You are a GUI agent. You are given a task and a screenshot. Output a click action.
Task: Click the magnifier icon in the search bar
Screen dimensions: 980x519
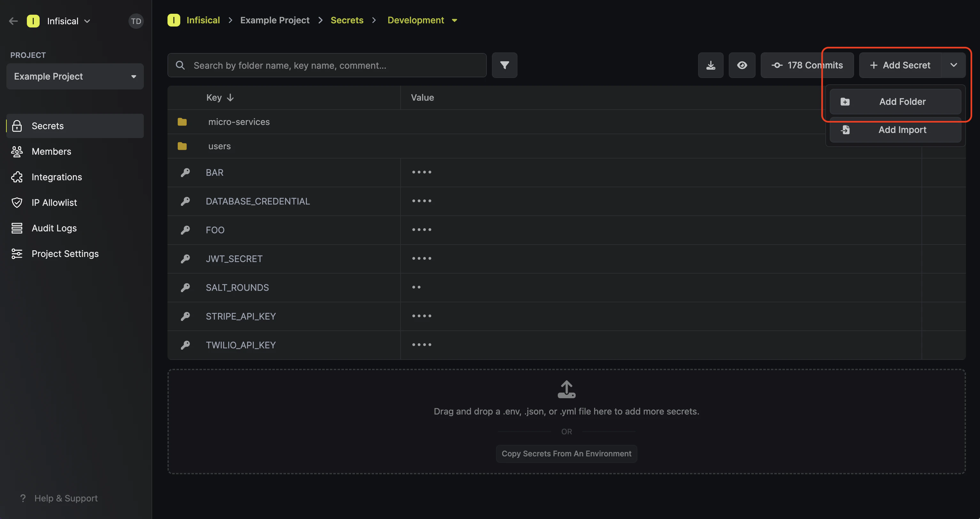(180, 65)
